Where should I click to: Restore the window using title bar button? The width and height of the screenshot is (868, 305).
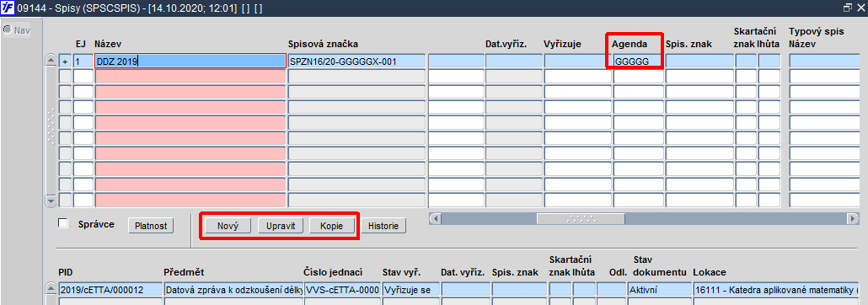(847, 8)
